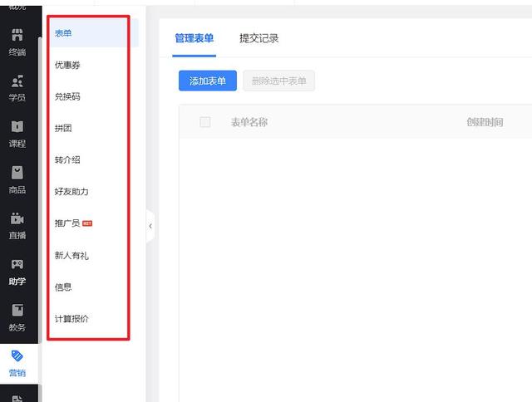
Task: Open the 助学 study aid icon
Action: [x=17, y=264]
